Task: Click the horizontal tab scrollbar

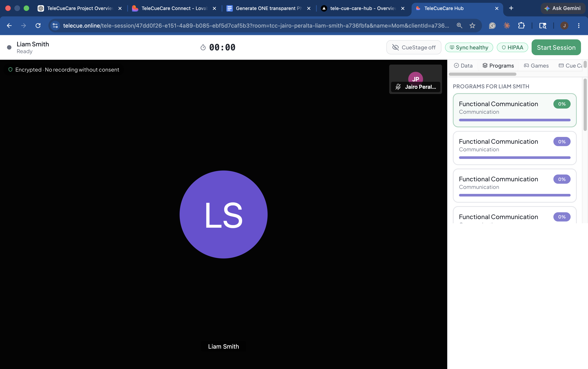Action: pos(483,74)
